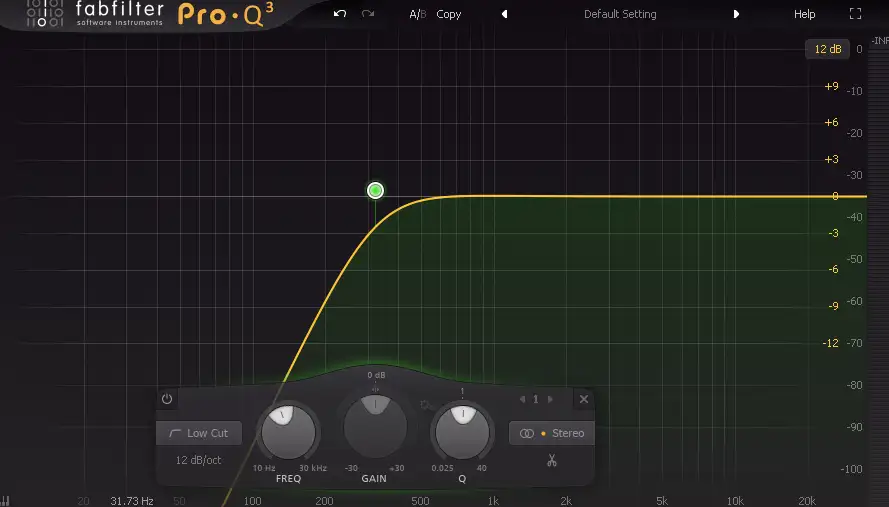Click the +9 dB scale label
Image resolution: width=889 pixels, height=507 pixels.
point(831,86)
